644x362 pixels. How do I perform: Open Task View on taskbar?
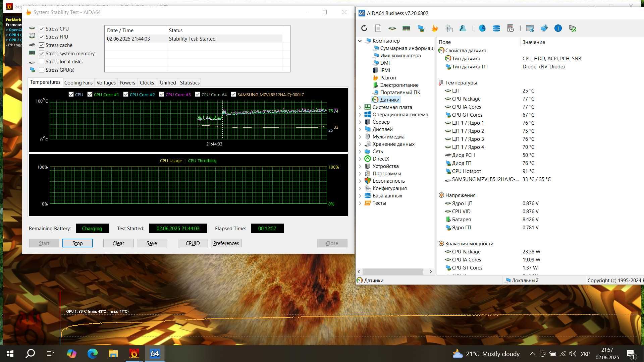(x=50, y=354)
